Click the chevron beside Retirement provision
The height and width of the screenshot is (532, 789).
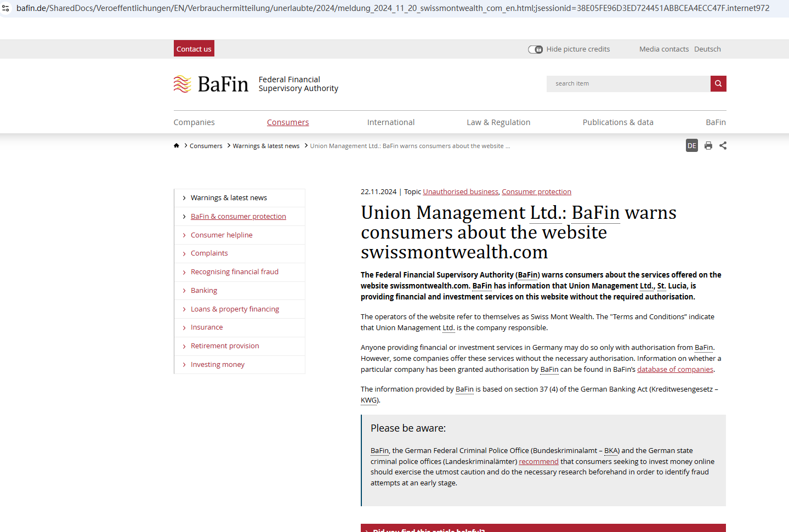[x=184, y=346]
